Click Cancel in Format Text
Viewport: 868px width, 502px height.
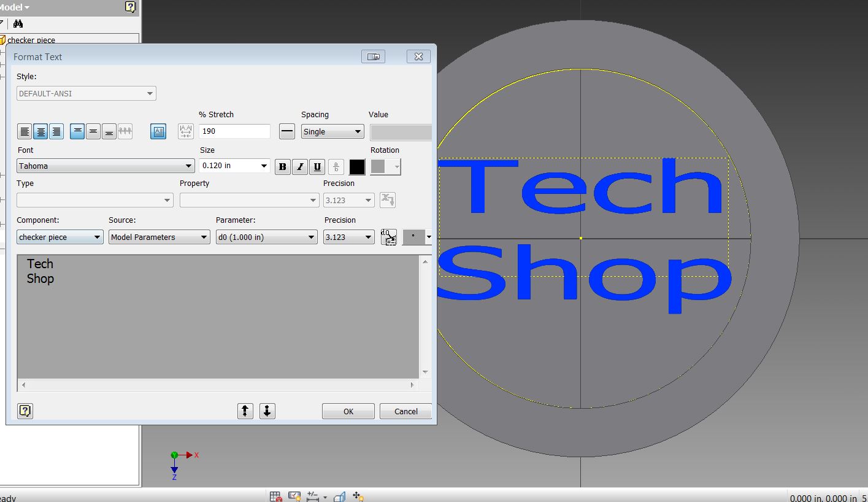[406, 411]
